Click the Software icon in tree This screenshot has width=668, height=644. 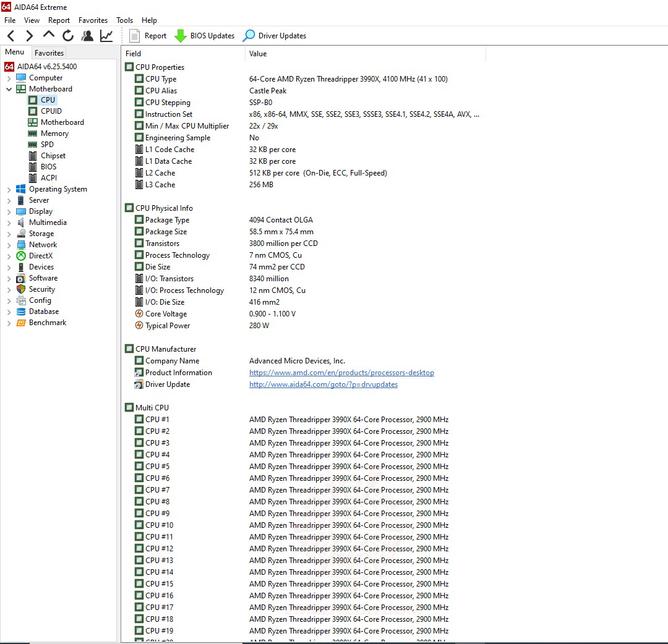click(21, 278)
